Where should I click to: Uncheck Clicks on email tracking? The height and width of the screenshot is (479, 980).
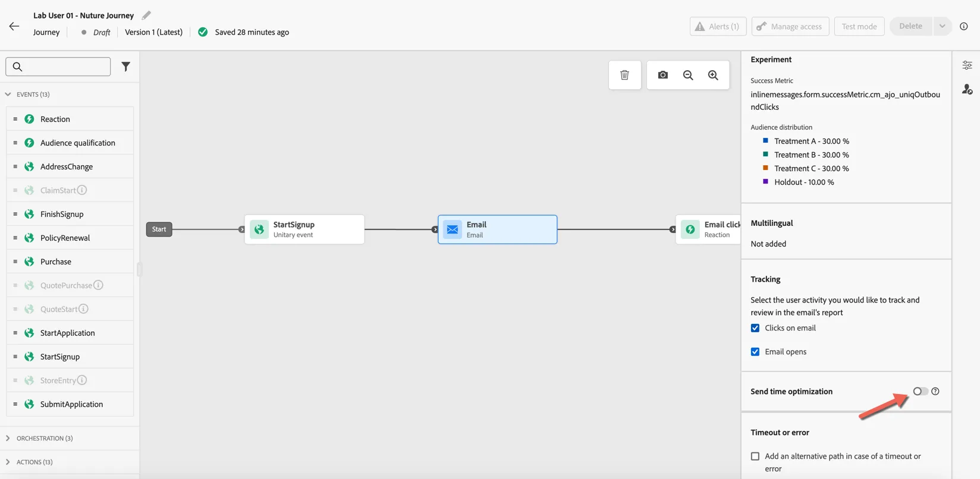coord(755,328)
